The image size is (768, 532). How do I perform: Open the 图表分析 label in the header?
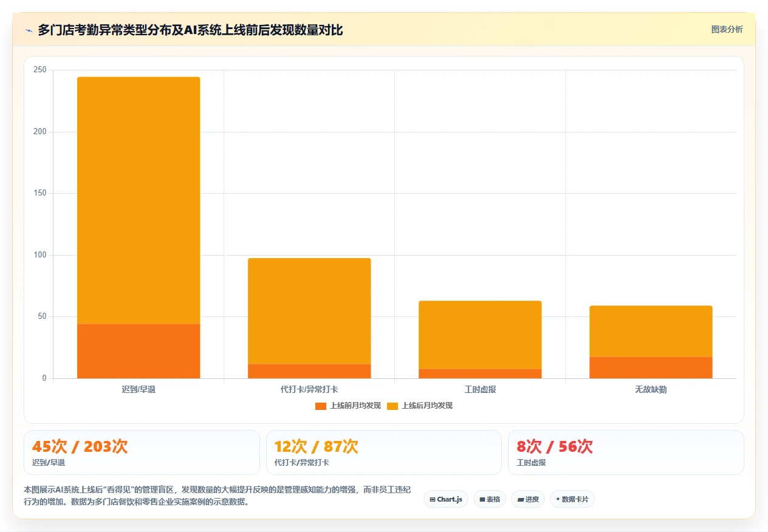(727, 29)
